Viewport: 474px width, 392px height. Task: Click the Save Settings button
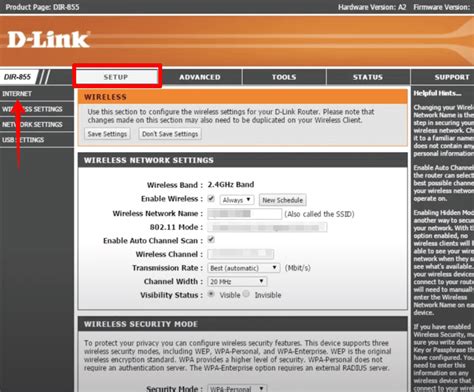click(107, 134)
